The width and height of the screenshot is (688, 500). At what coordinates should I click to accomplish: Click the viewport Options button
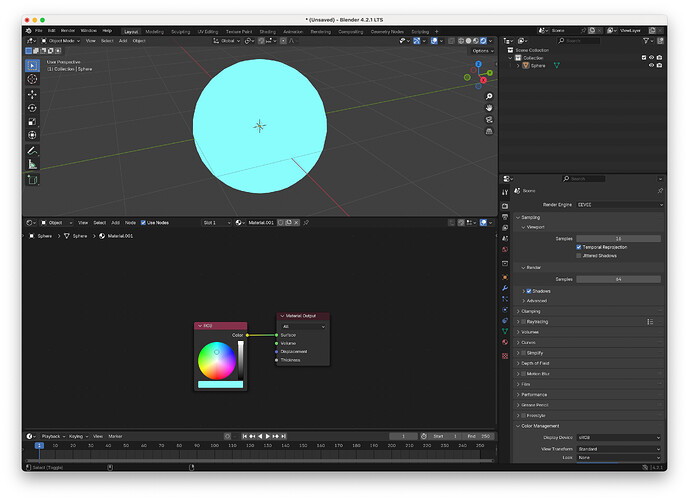483,51
